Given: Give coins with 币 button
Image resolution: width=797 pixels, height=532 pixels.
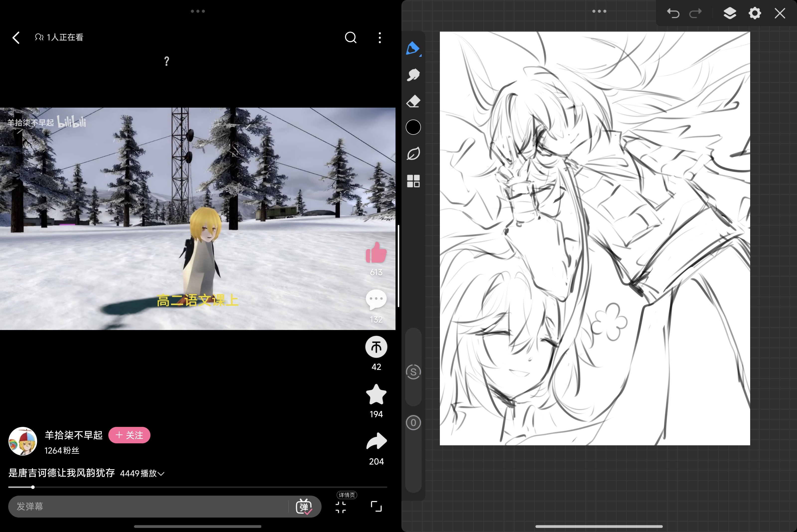Looking at the screenshot, I should click(x=376, y=347).
